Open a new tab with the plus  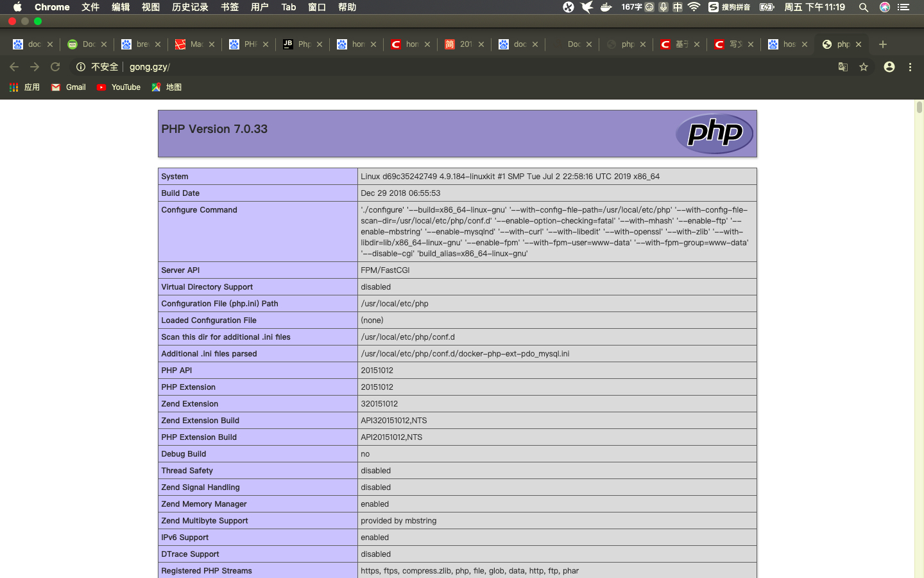(x=883, y=44)
